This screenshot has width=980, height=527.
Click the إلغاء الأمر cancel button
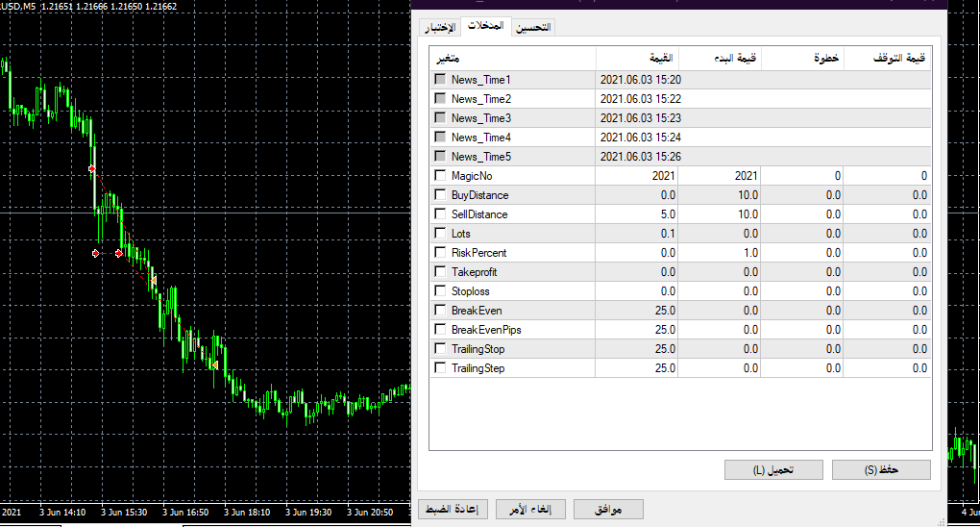pyautogui.click(x=530, y=509)
